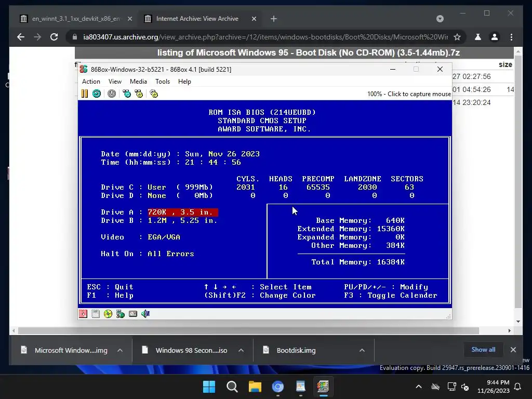Close the downloads bar

pos(513,350)
